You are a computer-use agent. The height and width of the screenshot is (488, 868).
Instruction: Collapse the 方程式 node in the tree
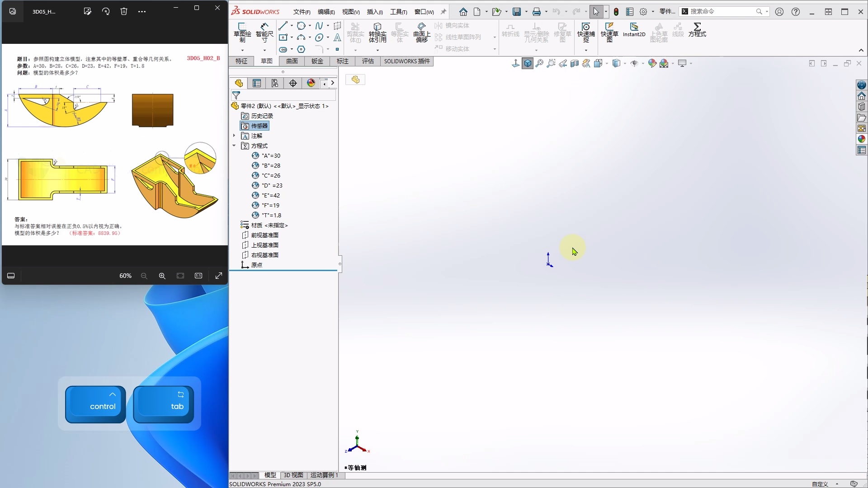234,145
